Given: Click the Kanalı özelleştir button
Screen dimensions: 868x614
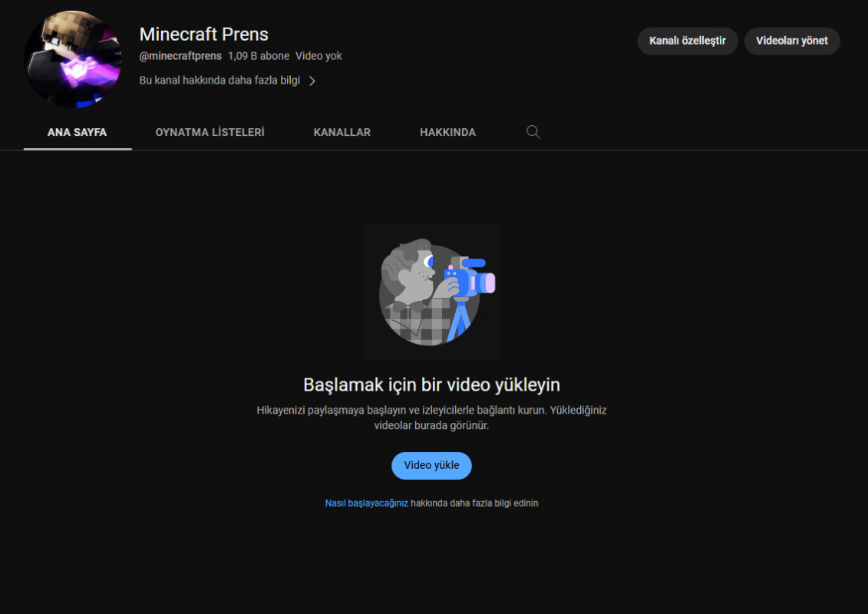Looking at the screenshot, I should pos(688,41).
